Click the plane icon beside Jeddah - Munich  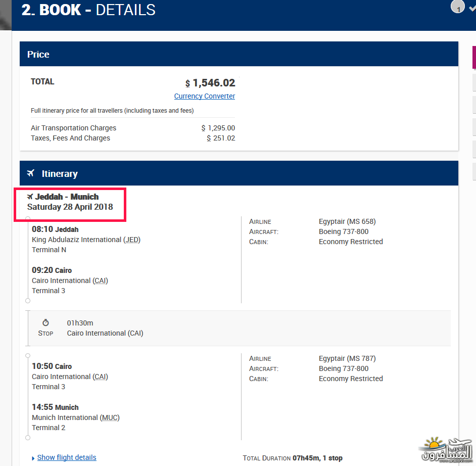click(30, 197)
